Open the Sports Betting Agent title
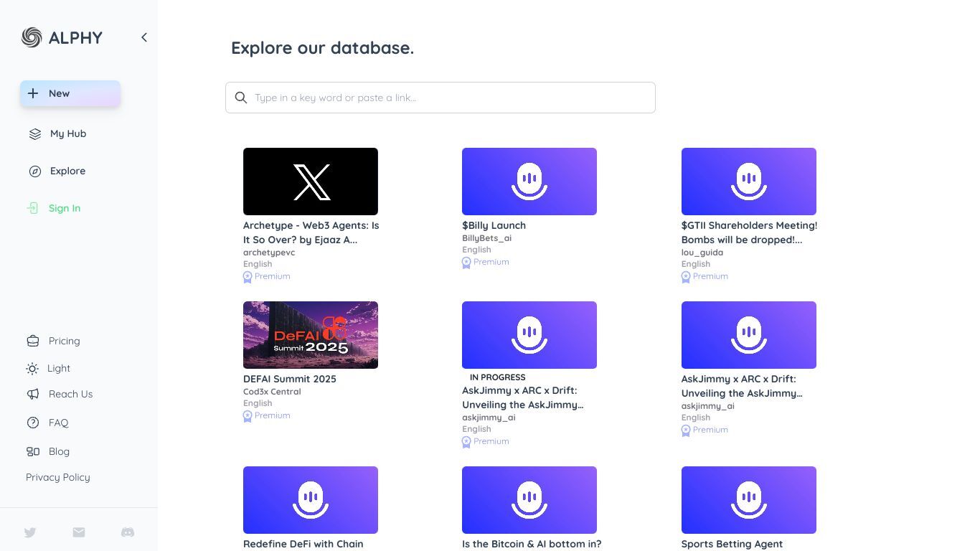 coord(732,544)
